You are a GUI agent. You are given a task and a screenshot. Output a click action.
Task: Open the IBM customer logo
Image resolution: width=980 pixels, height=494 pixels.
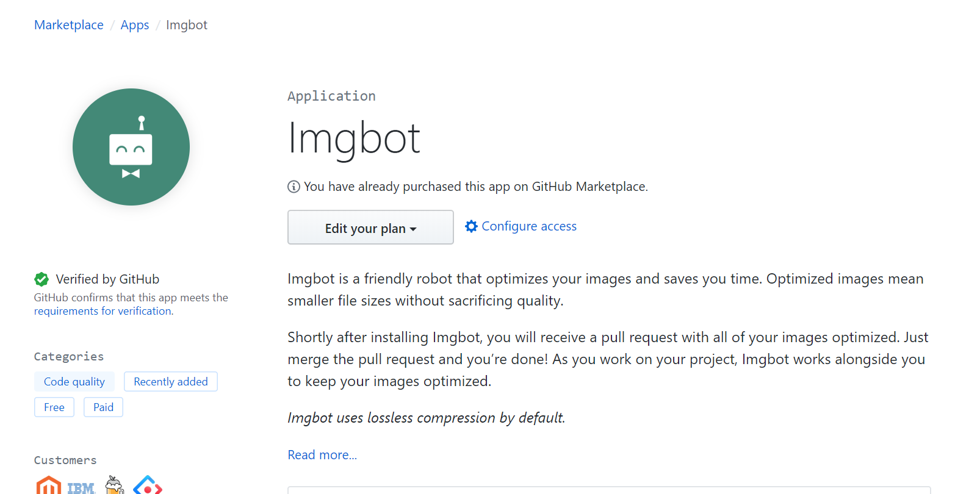pos(81,488)
